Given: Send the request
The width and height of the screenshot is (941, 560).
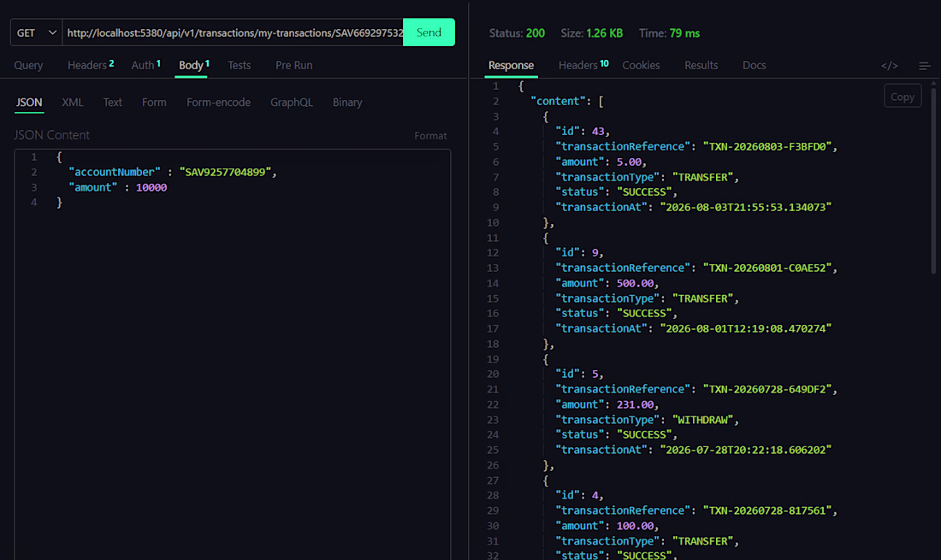Looking at the screenshot, I should coord(429,32).
